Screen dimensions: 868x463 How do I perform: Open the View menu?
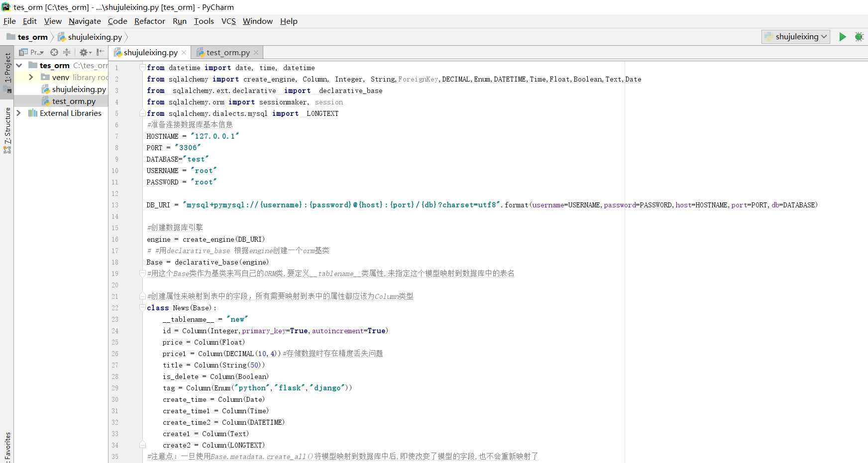(53, 21)
